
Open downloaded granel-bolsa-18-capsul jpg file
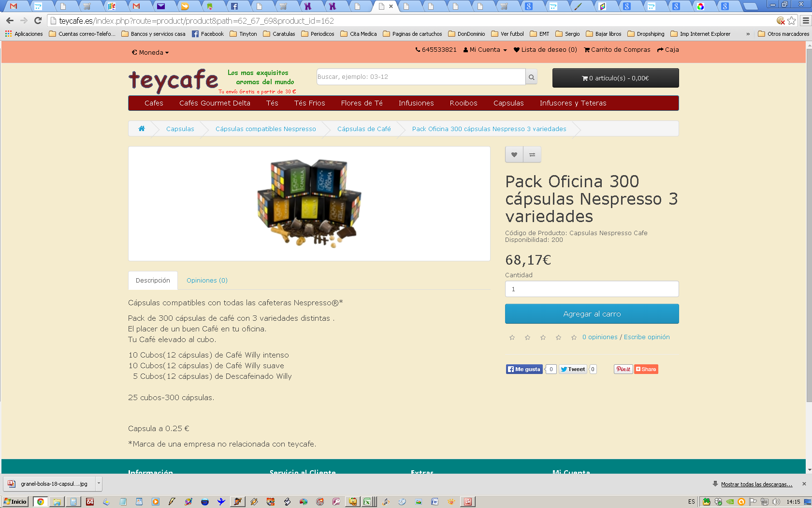point(50,483)
